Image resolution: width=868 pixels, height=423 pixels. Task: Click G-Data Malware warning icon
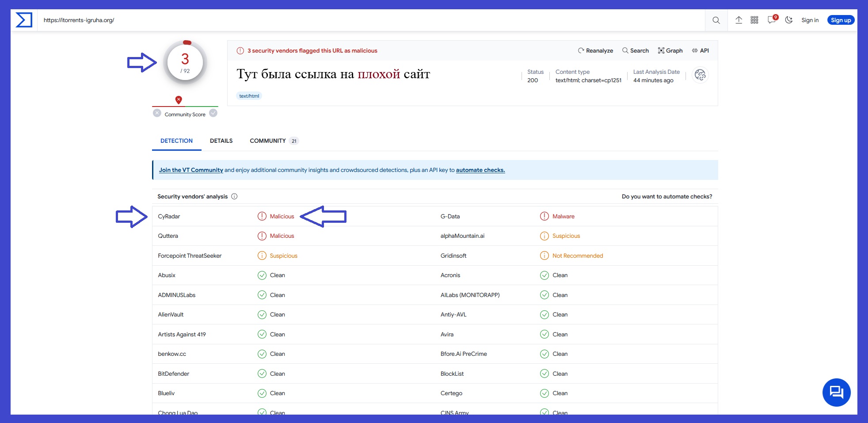point(544,216)
